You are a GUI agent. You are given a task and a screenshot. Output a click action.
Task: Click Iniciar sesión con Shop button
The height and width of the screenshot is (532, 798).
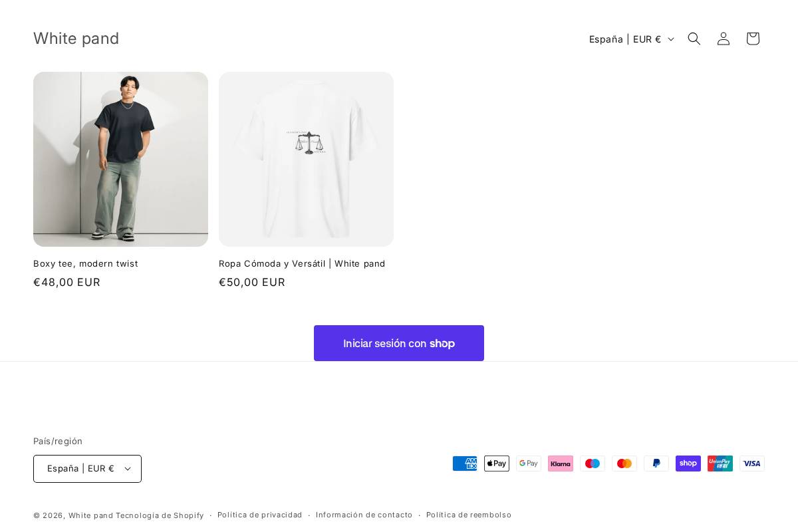[x=399, y=343]
